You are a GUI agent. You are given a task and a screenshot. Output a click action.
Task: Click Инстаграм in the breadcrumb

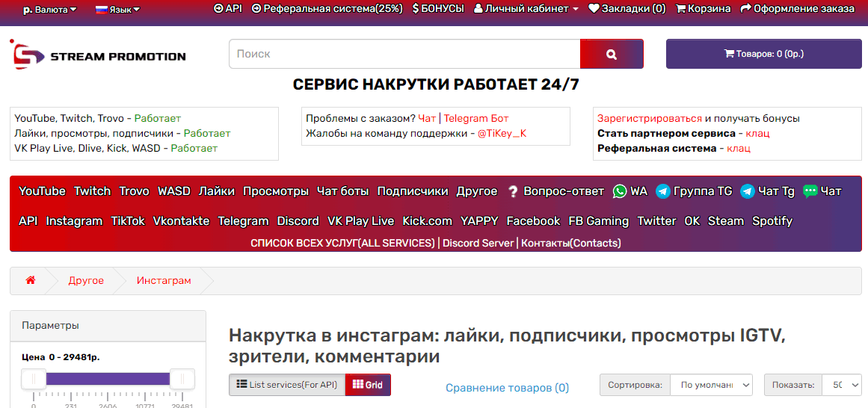click(x=164, y=280)
